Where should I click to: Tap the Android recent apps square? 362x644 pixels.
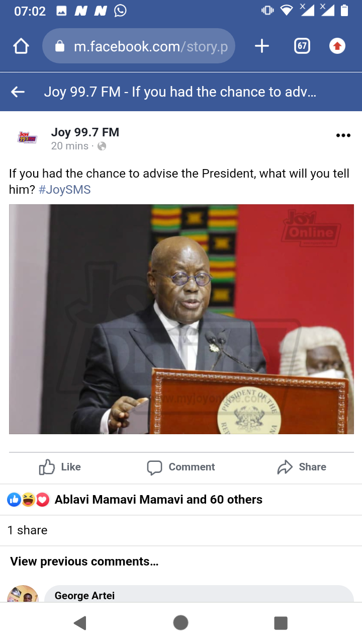pyautogui.click(x=281, y=623)
